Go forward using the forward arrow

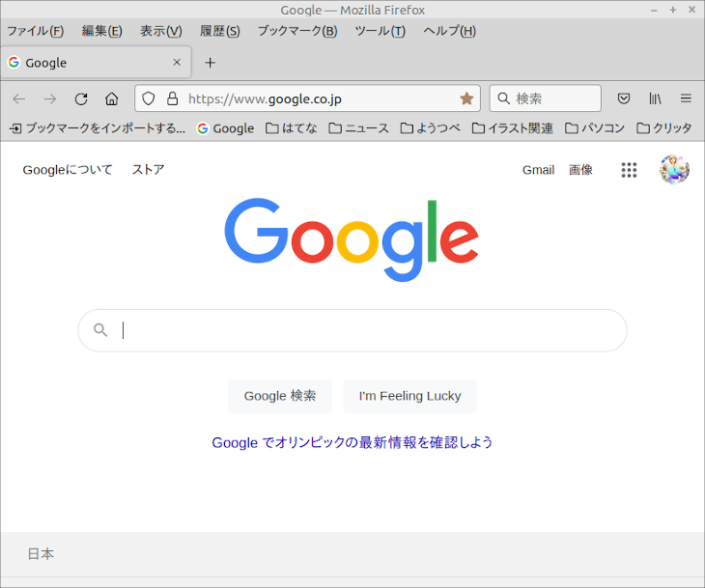(x=50, y=98)
